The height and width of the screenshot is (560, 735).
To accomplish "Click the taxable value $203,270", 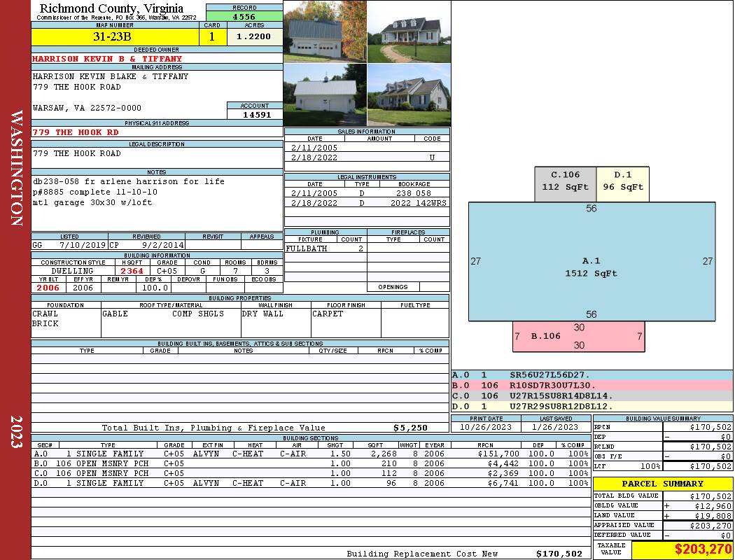I will tap(703, 549).
